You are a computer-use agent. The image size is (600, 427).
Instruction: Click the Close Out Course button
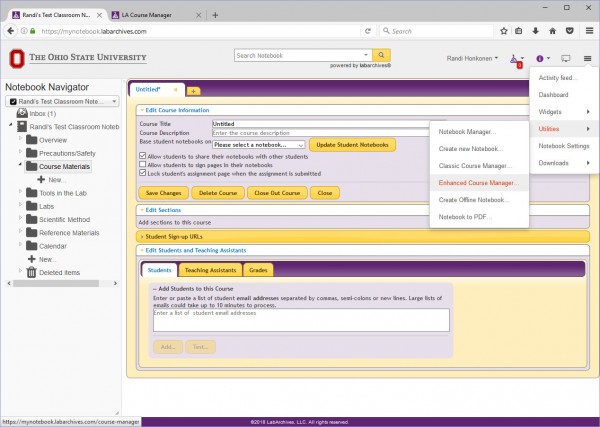coord(277,193)
